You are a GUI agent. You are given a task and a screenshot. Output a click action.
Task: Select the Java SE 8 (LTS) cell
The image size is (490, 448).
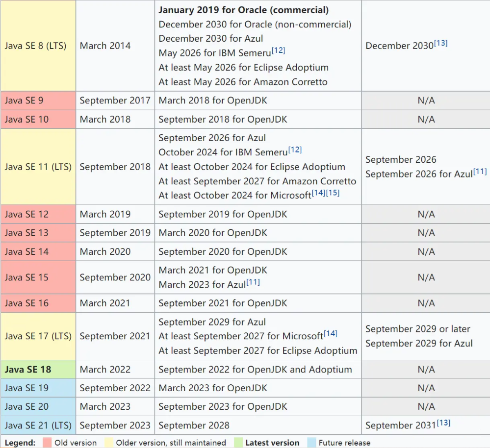click(x=38, y=46)
